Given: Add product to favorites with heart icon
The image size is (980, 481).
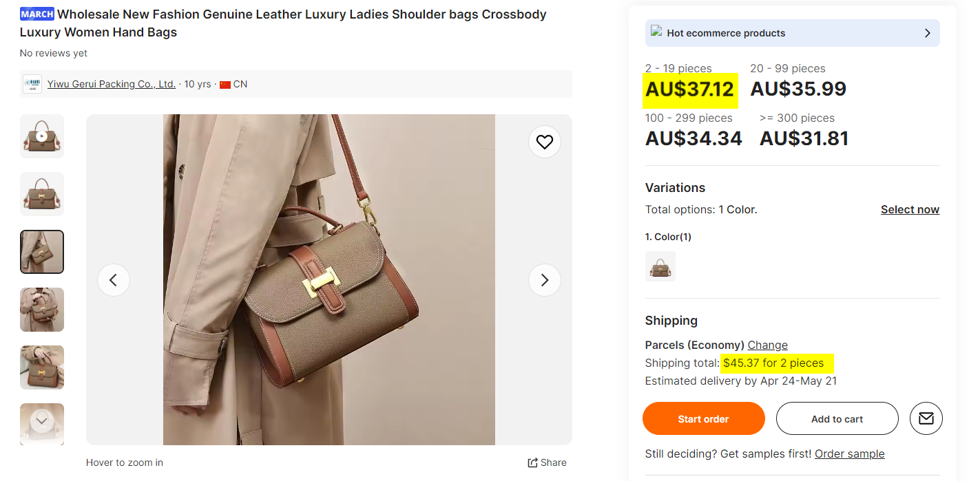Looking at the screenshot, I should point(545,142).
